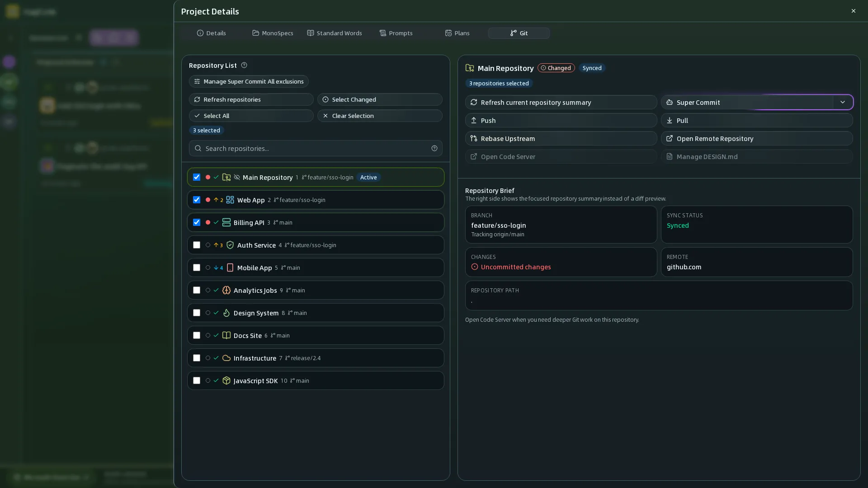Viewport: 868px width, 488px height.
Task: Switch to the Details tab
Action: 211,33
